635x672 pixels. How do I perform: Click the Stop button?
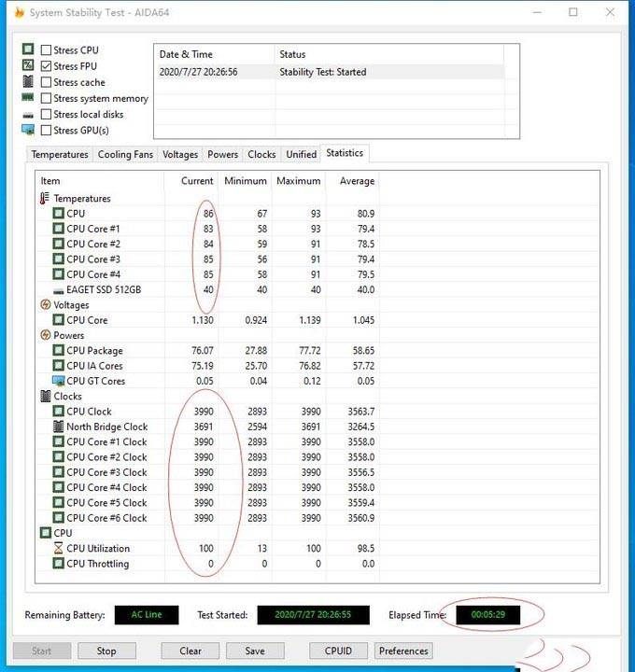tap(106, 651)
